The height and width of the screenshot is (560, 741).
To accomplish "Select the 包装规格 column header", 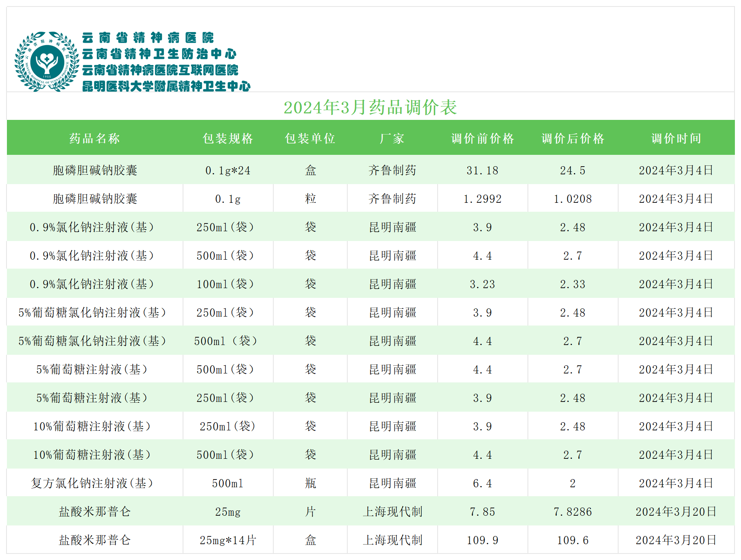I will (228, 139).
